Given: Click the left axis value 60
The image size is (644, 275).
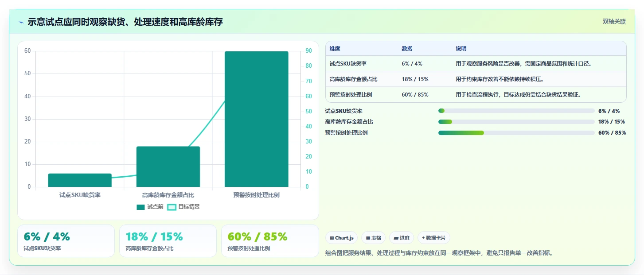Looking at the screenshot, I should pos(27,51).
